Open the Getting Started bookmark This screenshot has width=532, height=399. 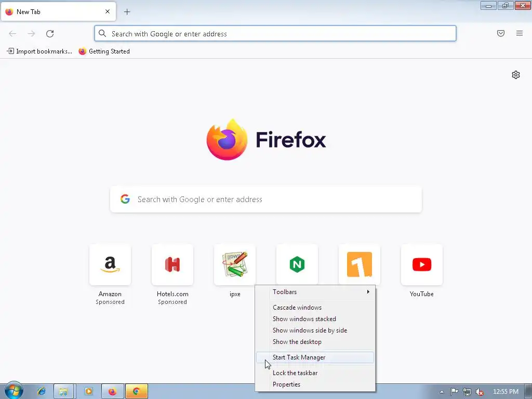(x=104, y=51)
